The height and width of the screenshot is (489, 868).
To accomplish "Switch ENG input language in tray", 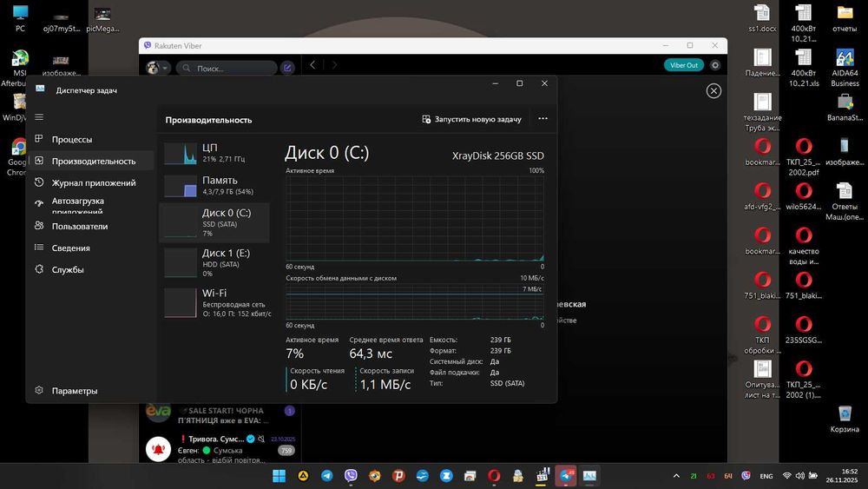I will click(766, 476).
